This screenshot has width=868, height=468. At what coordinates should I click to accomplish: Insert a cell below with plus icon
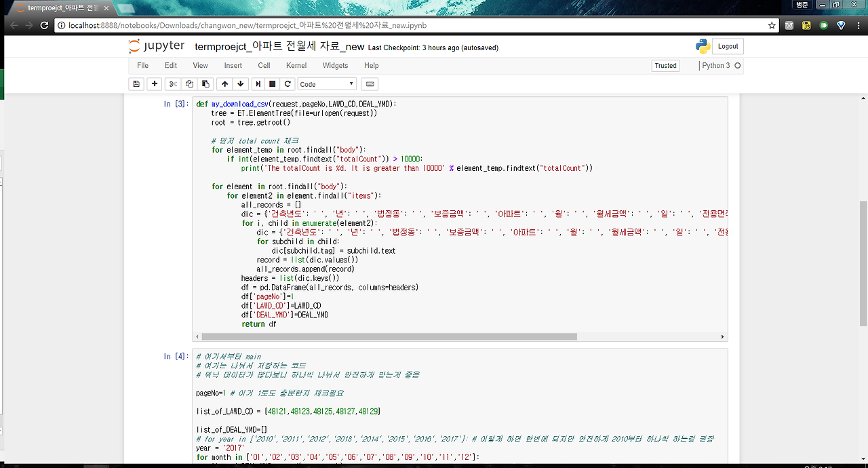(x=155, y=84)
